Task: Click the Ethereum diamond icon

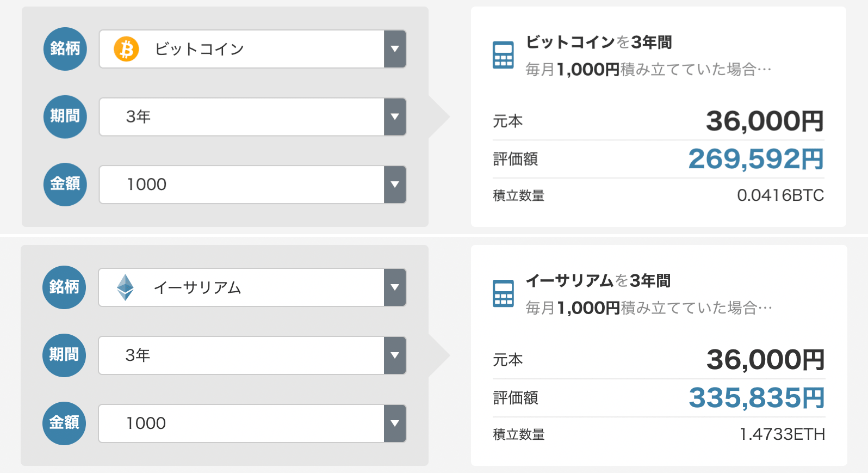Action: [126, 287]
